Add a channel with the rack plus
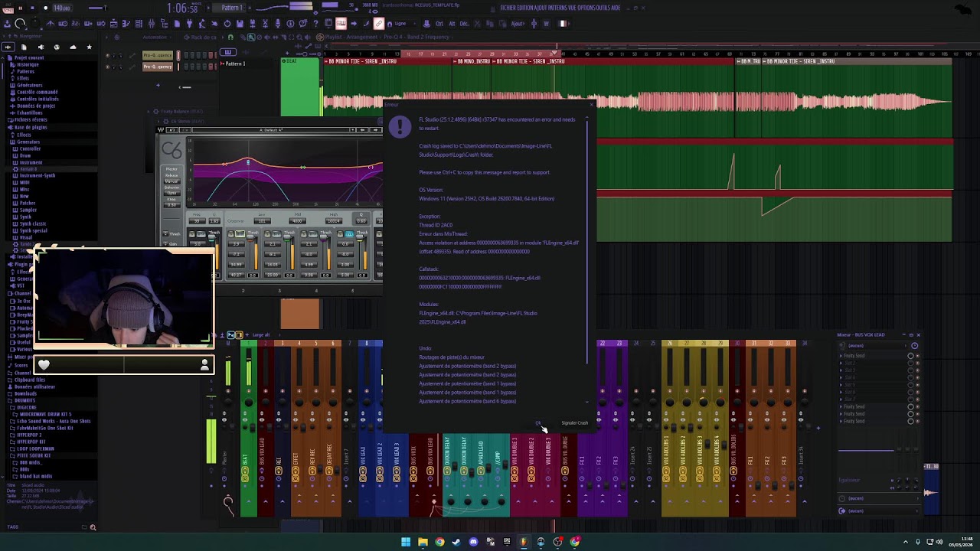 [x=158, y=86]
